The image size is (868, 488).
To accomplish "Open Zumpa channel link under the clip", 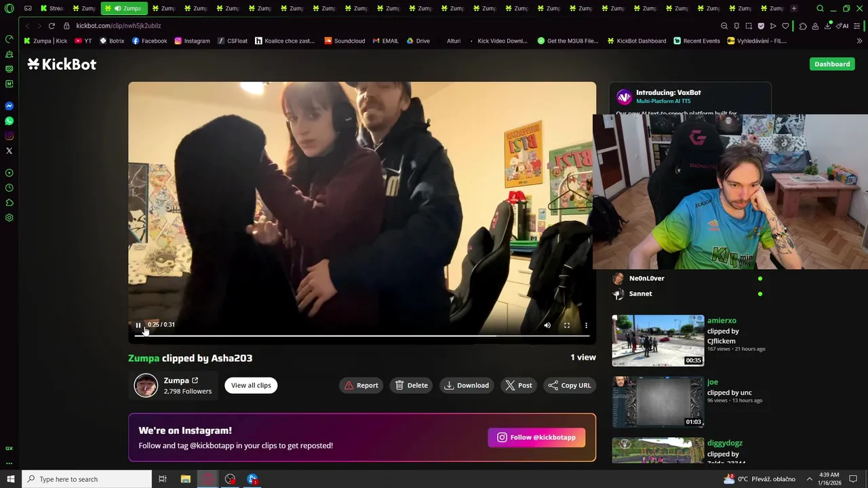I will pyautogui.click(x=181, y=380).
